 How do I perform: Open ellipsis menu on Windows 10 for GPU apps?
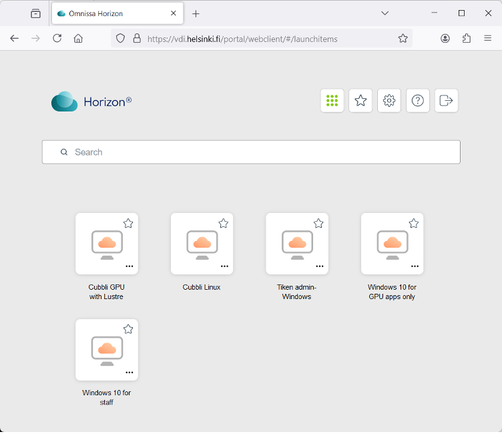(x=417, y=267)
